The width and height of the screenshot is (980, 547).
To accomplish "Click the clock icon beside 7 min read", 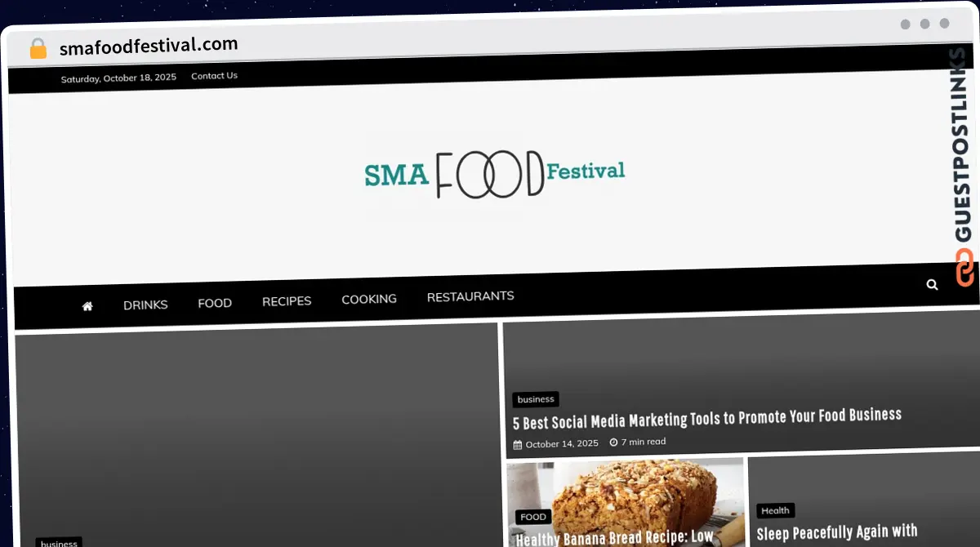I will click(613, 442).
